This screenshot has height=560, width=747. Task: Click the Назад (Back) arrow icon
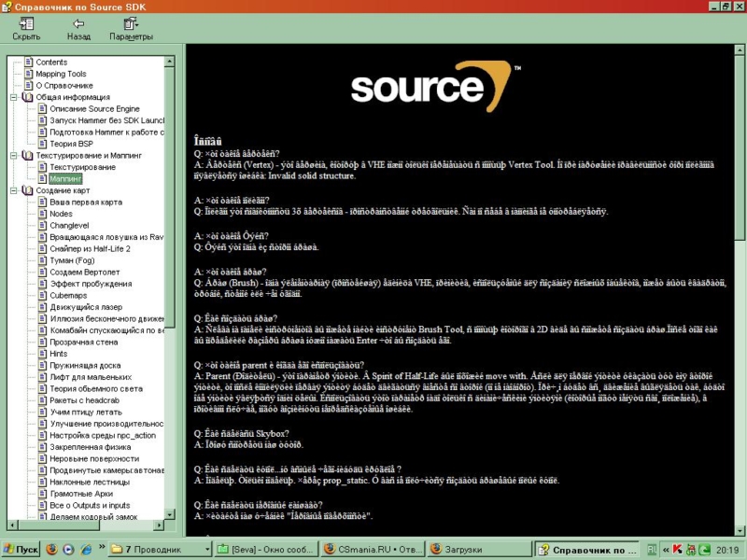coord(78,24)
